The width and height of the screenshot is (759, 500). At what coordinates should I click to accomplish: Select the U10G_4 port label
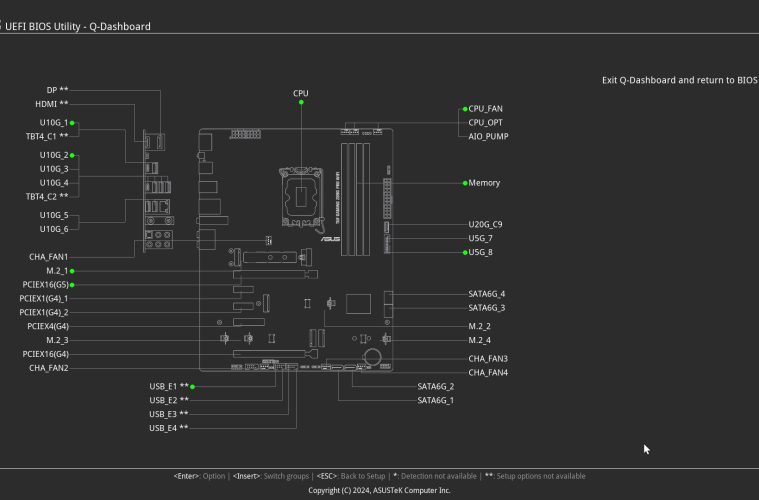pos(54,183)
